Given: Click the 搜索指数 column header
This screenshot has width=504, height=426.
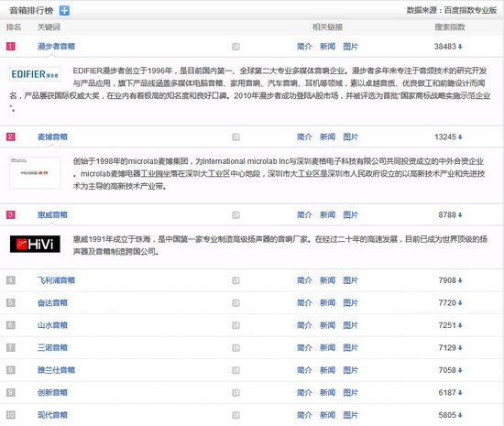Looking at the screenshot, I should tap(450, 27).
